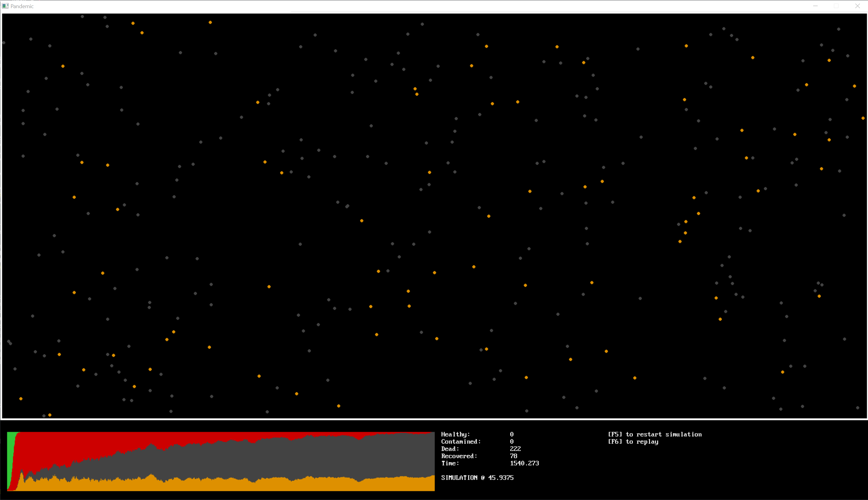Click "[F5] to restart simulation" hint
Image resolution: width=868 pixels, height=500 pixels.
pyautogui.click(x=655, y=434)
